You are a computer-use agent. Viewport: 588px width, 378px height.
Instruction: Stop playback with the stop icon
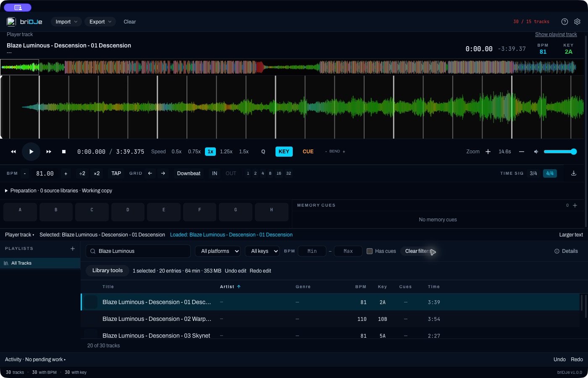[x=64, y=152]
